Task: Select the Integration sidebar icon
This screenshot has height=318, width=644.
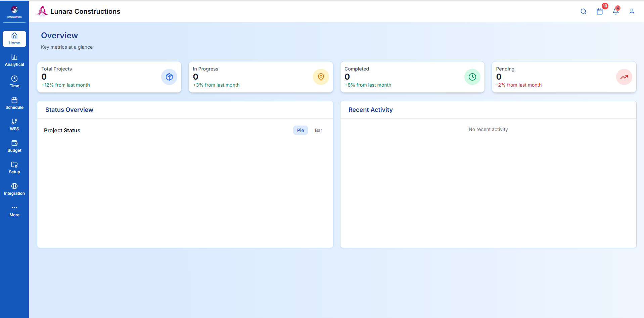Action: coord(14,189)
